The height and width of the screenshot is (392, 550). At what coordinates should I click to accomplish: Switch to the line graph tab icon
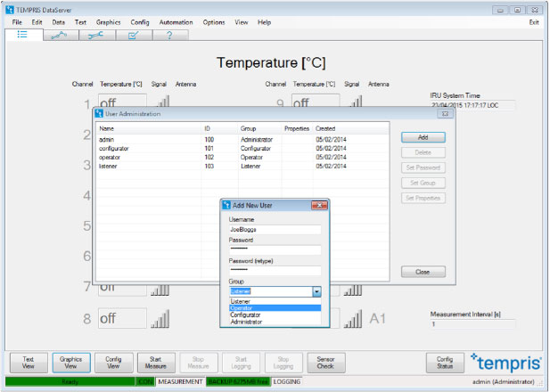[x=60, y=35]
